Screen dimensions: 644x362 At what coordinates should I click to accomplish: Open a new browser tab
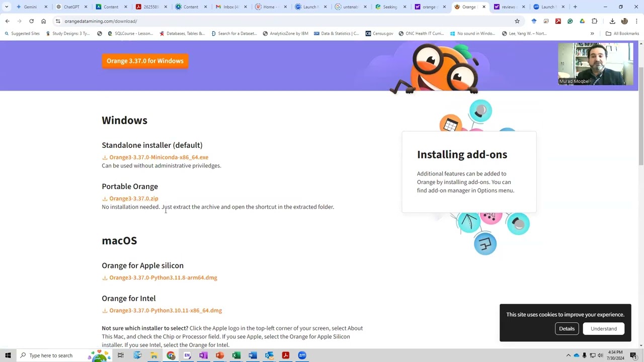(575, 7)
